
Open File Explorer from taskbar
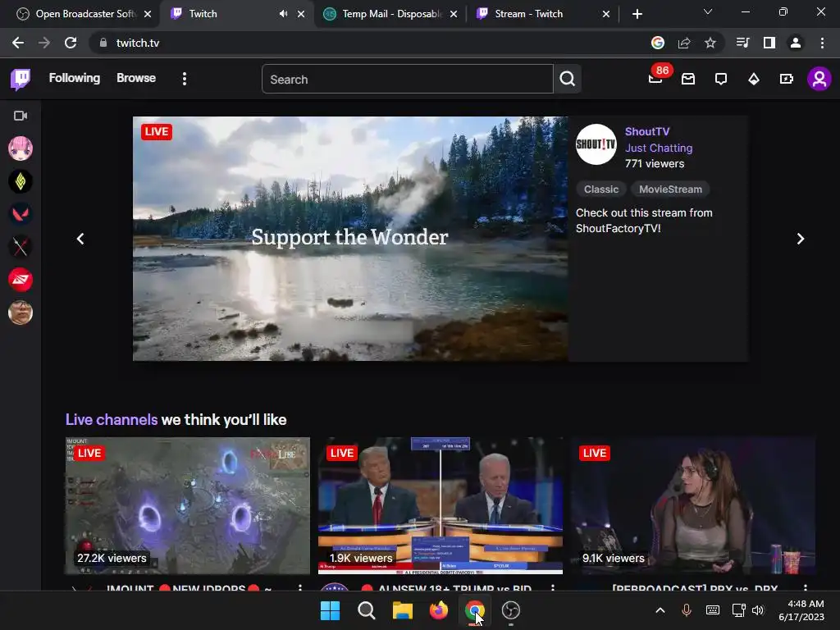pos(402,610)
